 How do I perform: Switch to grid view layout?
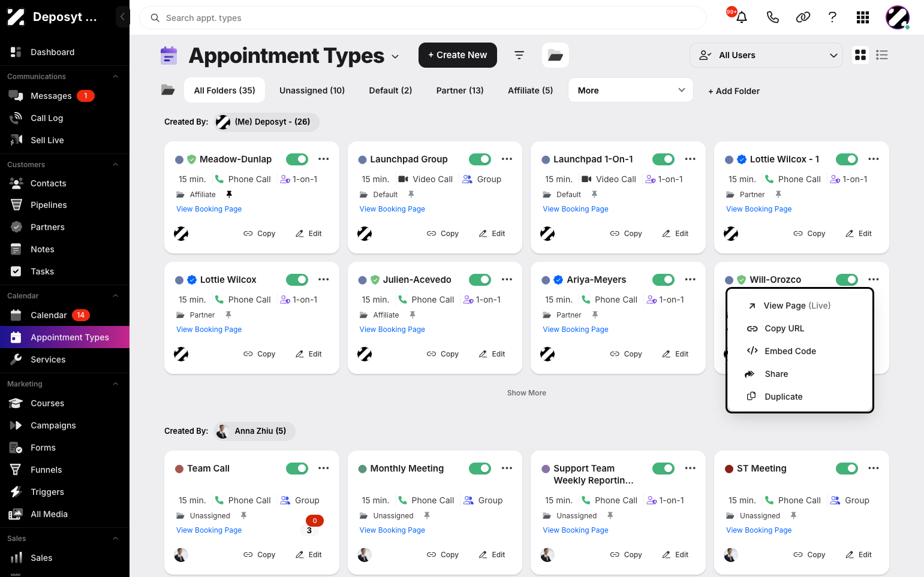click(x=860, y=55)
